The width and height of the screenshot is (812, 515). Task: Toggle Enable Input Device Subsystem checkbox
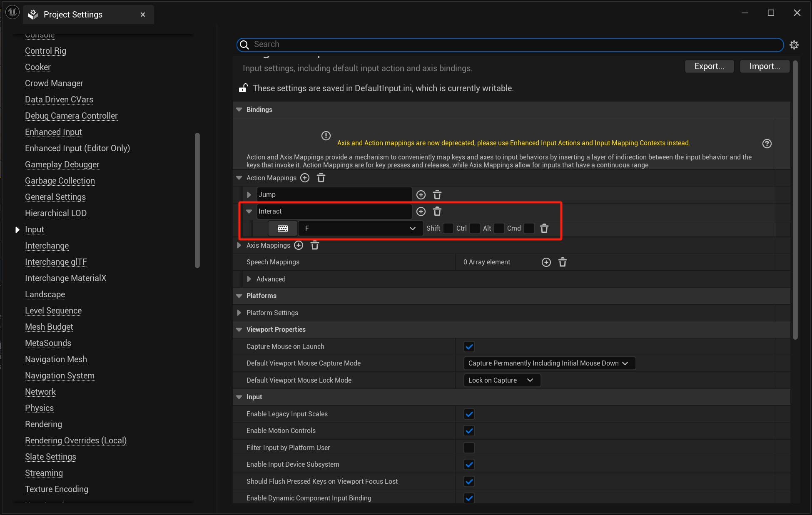point(469,465)
